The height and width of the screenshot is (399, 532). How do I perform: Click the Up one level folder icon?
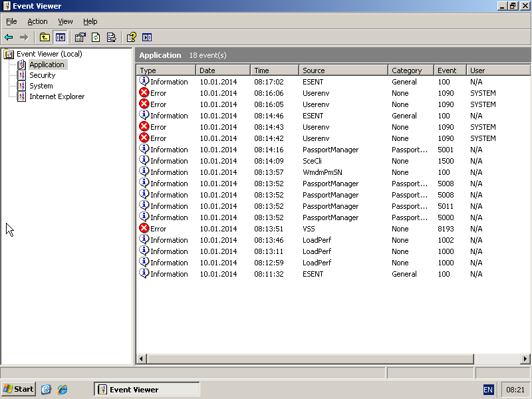[45, 37]
